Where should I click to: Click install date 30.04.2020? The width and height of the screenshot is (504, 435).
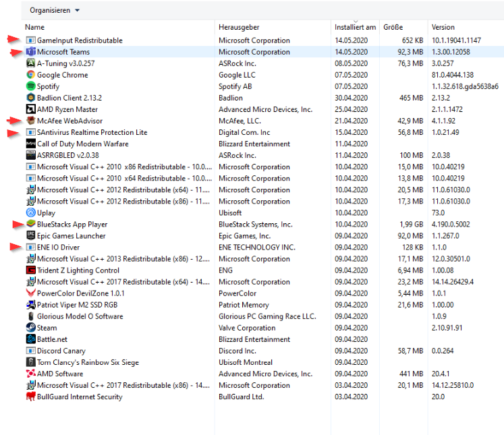point(351,98)
